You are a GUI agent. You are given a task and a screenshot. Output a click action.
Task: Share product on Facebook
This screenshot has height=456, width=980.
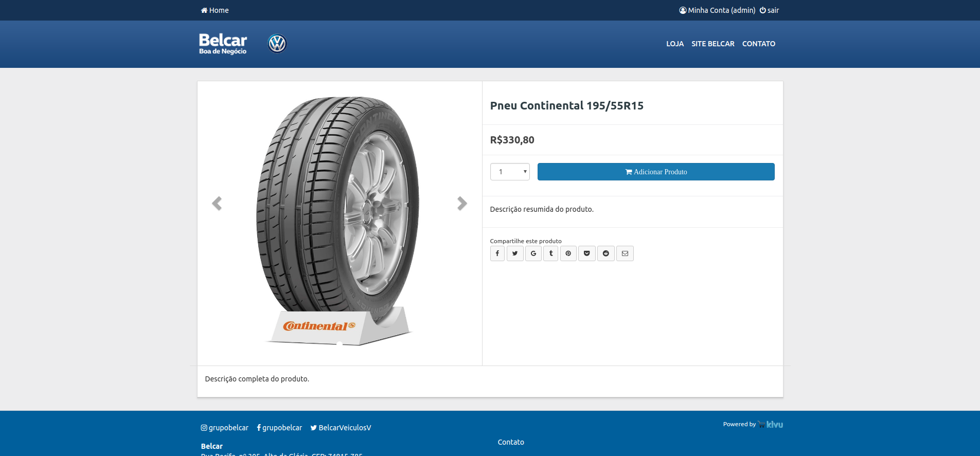click(497, 253)
